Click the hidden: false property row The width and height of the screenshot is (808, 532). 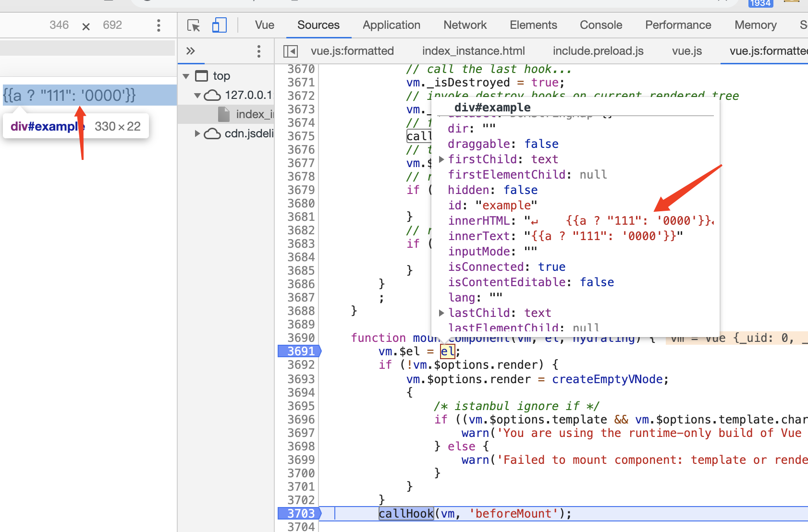click(492, 190)
